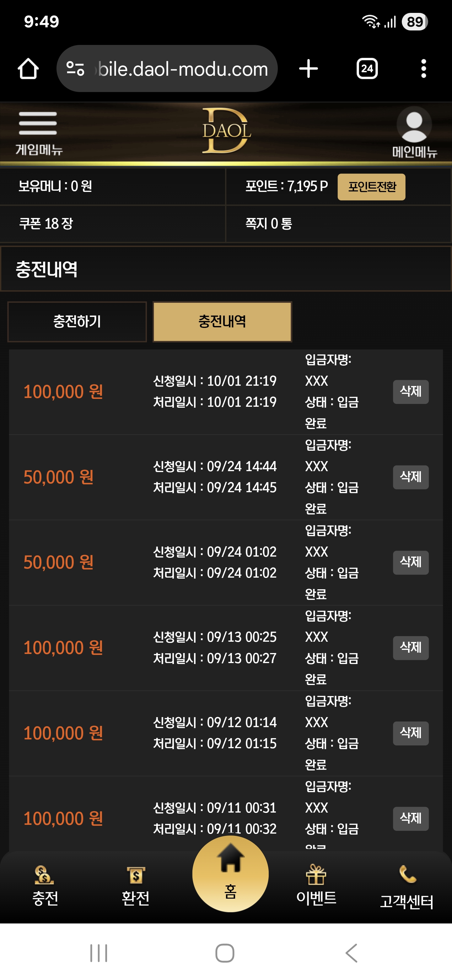Image resolution: width=452 pixels, height=980 pixels.
Task: Open 고객센터 phone icon
Action: pyautogui.click(x=407, y=887)
